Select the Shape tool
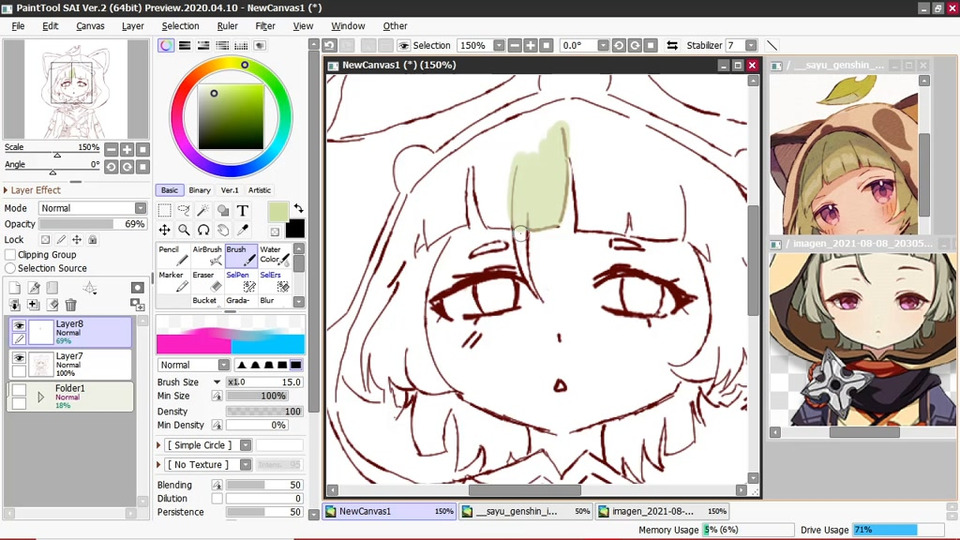The image size is (960, 540). click(223, 211)
